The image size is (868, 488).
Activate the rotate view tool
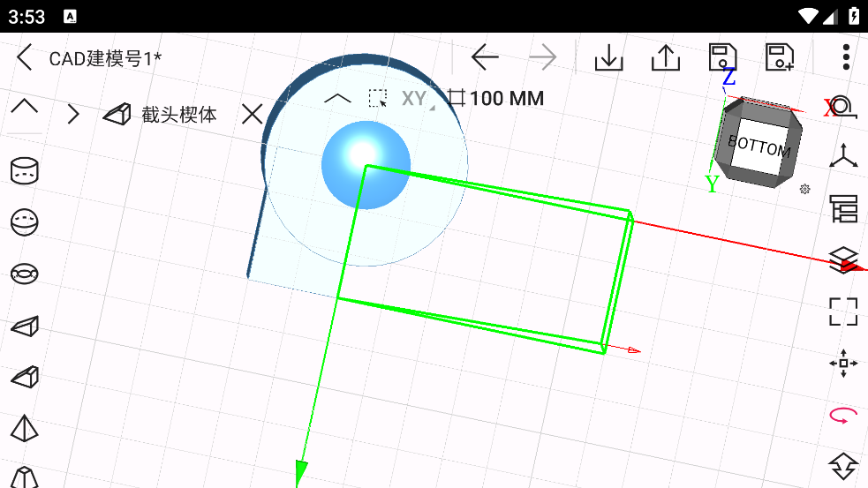[x=843, y=415]
